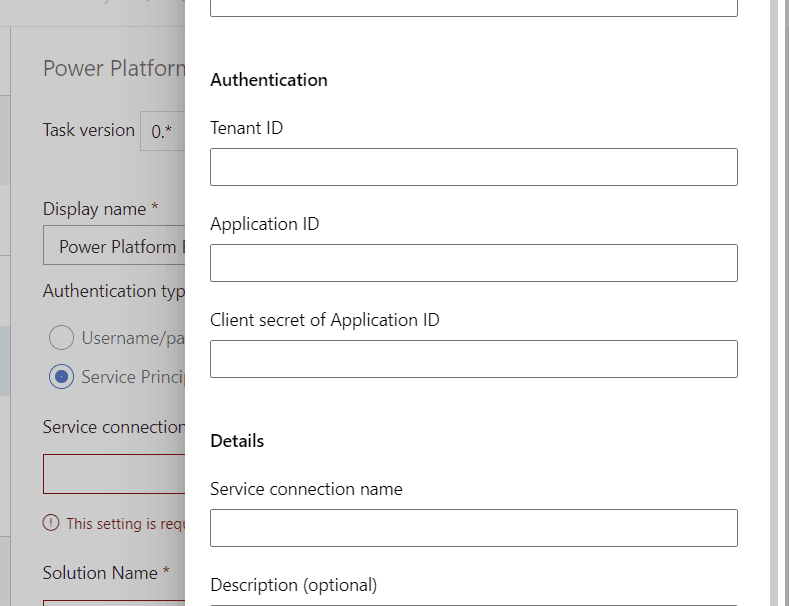Click the 'Task version' label
Image resolution: width=789 pixels, height=606 pixels.
pos(89,130)
